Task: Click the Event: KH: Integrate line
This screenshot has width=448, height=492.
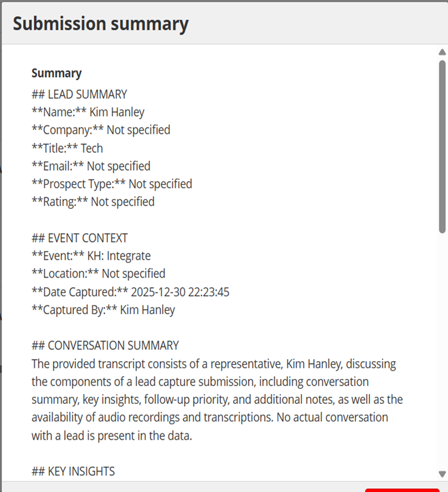Action: [x=91, y=256]
